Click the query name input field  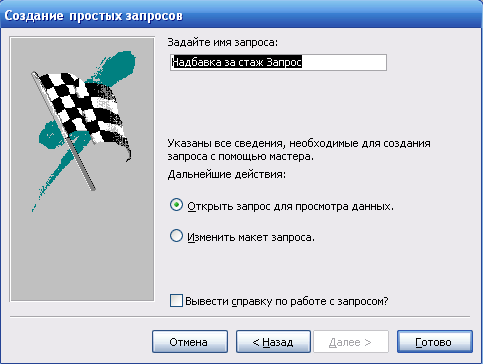[278, 63]
